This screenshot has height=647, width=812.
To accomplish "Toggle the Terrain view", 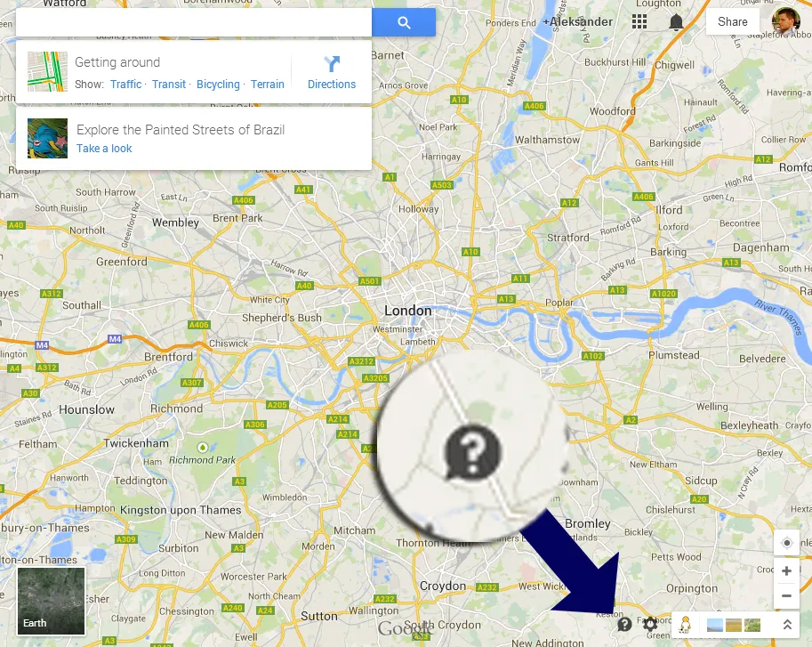I will click(267, 84).
